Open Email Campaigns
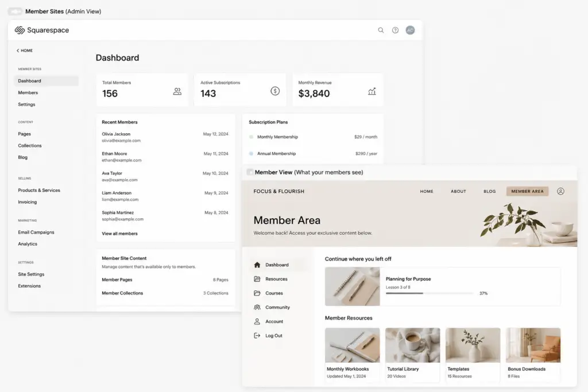The height and width of the screenshot is (392, 588). [x=36, y=232]
